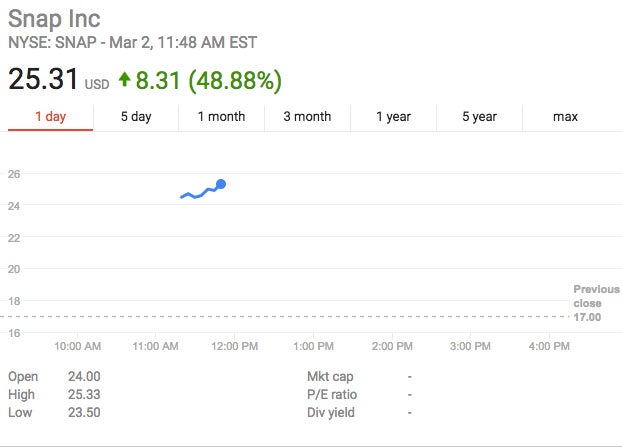Show the 3 month price history

[x=307, y=117]
